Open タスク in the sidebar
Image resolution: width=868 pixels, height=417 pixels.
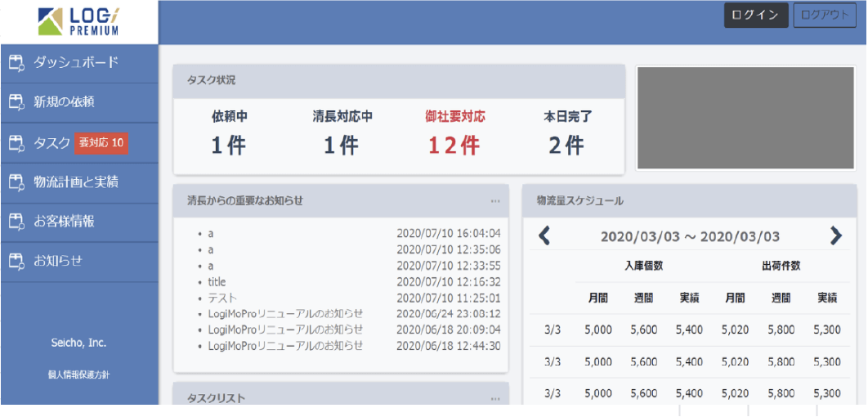79,143
